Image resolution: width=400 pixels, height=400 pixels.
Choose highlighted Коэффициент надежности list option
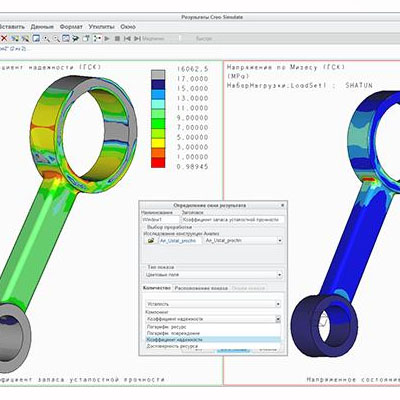pyautogui.click(x=213, y=340)
